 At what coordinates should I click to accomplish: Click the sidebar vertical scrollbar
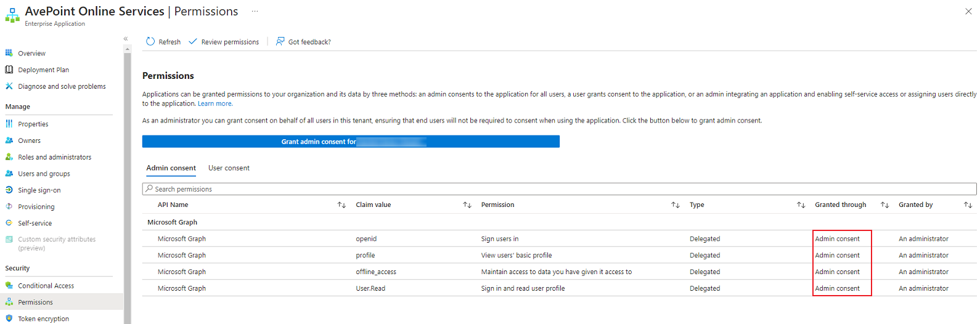pyautogui.click(x=128, y=185)
